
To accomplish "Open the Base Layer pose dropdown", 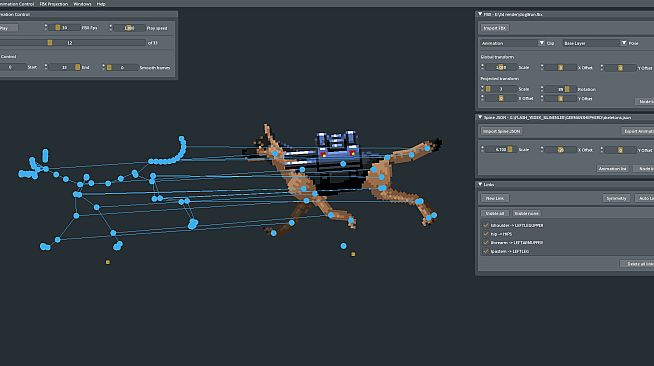I will click(595, 43).
